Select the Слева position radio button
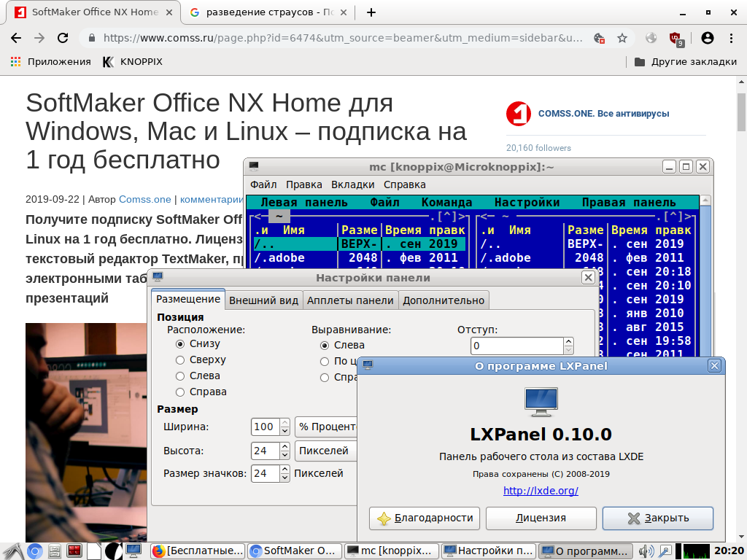This screenshot has height=560, width=747. 180,376
